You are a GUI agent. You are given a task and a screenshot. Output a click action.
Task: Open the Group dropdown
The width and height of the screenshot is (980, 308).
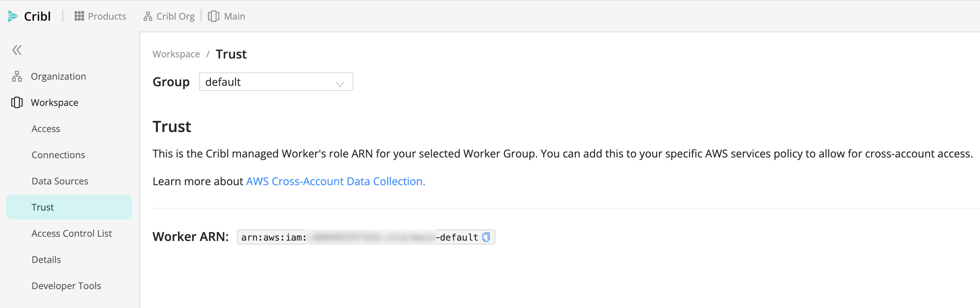tap(275, 82)
